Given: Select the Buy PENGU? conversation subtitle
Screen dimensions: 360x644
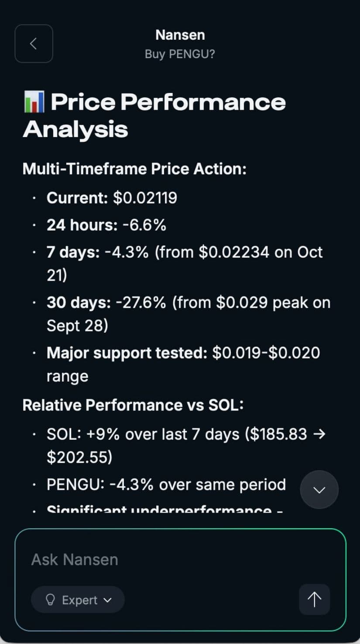Looking at the screenshot, I should pyautogui.click(x=180, y=54).
